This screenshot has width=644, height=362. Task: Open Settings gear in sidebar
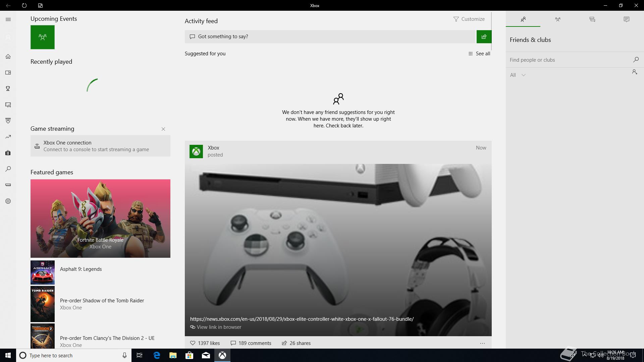8,201
